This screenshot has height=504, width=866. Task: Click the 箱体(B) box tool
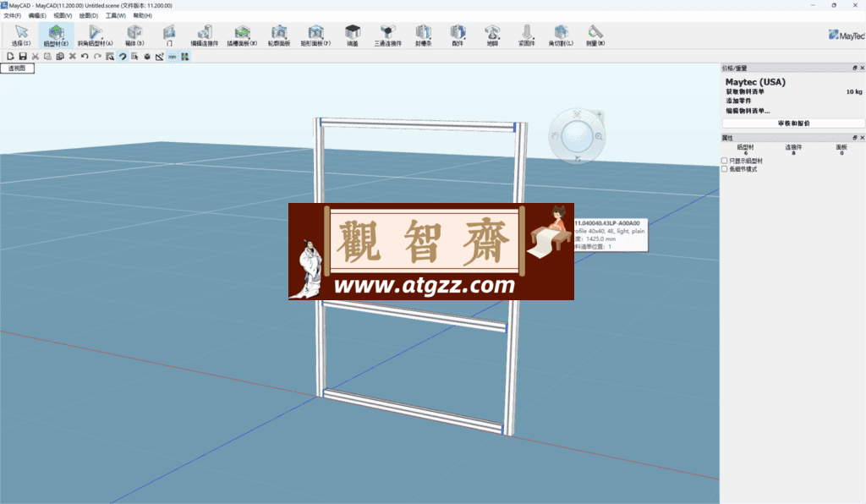coord(134,36)
